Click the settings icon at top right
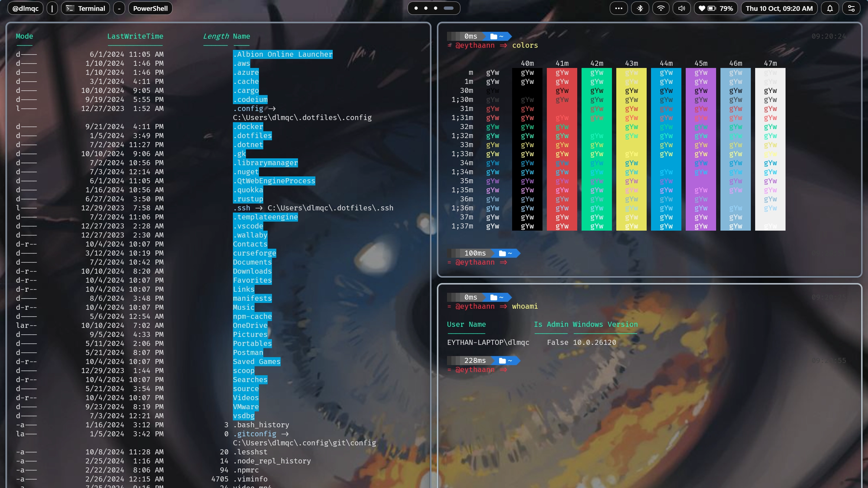This screenshot has height=488, width=868. click(x=852, y=8)
